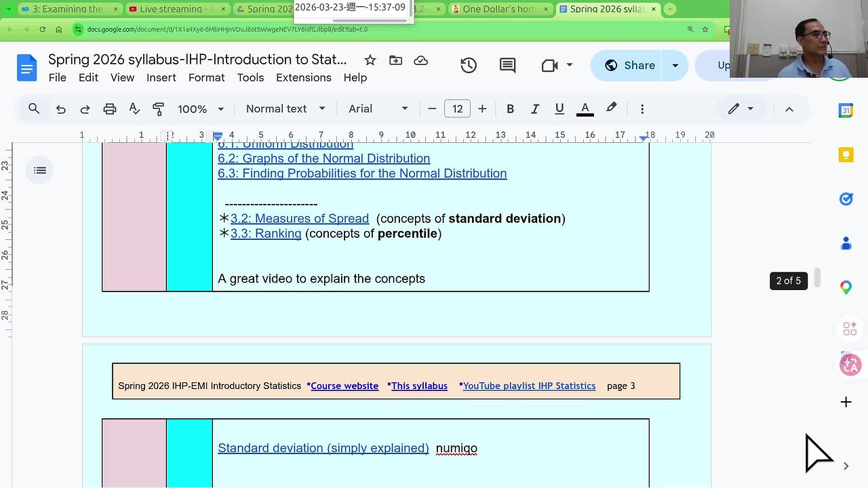
Task: Open Contacts in side panel
Action: (846, 243)
